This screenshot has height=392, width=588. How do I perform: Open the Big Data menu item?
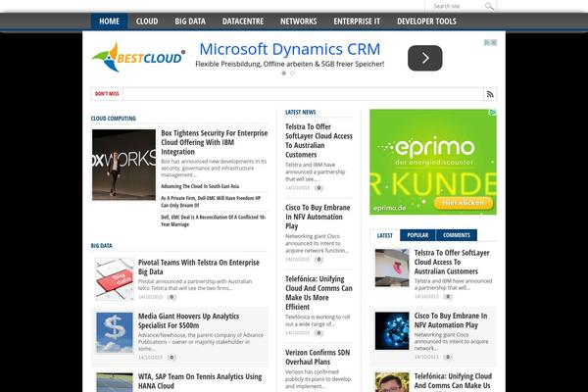point(190,22)
